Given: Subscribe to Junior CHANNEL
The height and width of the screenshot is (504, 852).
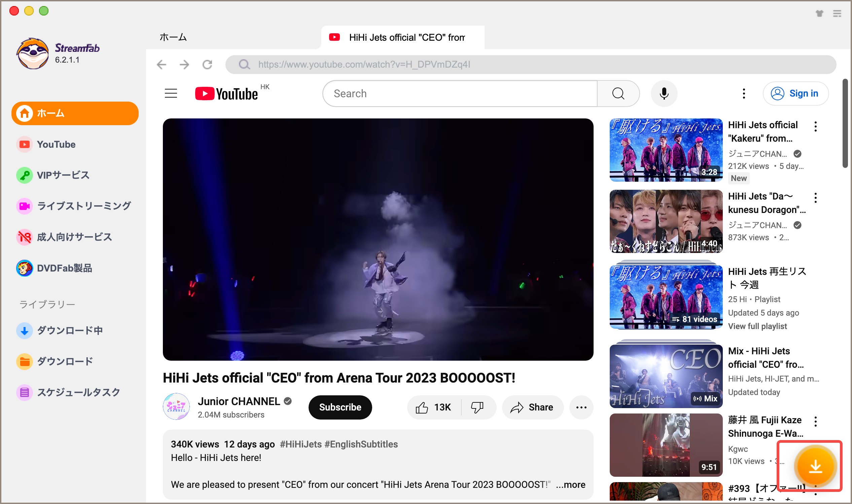Looking at the screenshot, I should coord(340,407).
